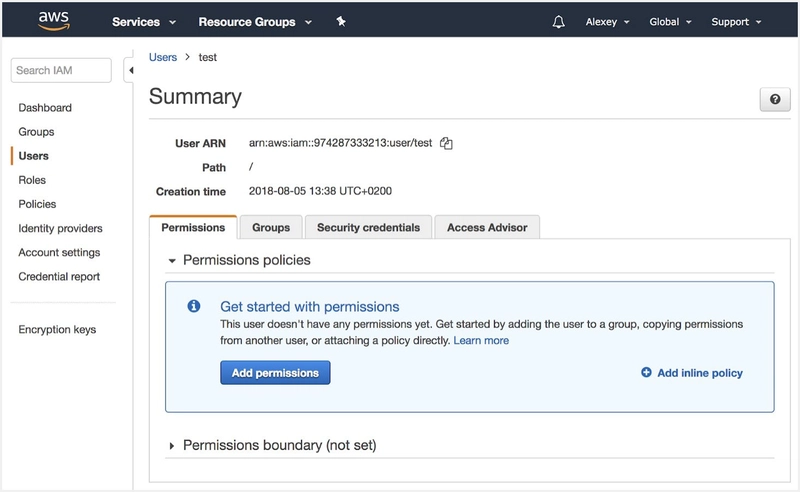
Task: Open the Alexey account dropdown
Action: click(607, 22)
